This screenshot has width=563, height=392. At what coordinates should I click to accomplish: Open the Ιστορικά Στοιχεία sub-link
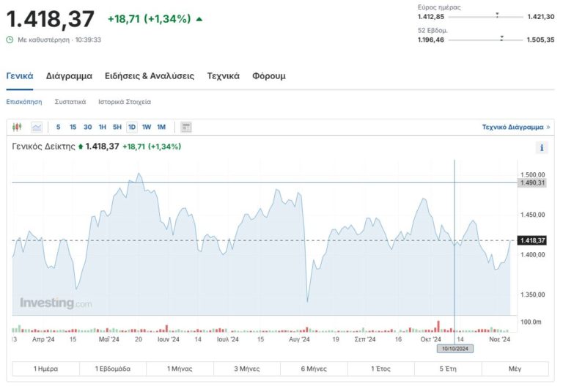click(x=125, y=102)
